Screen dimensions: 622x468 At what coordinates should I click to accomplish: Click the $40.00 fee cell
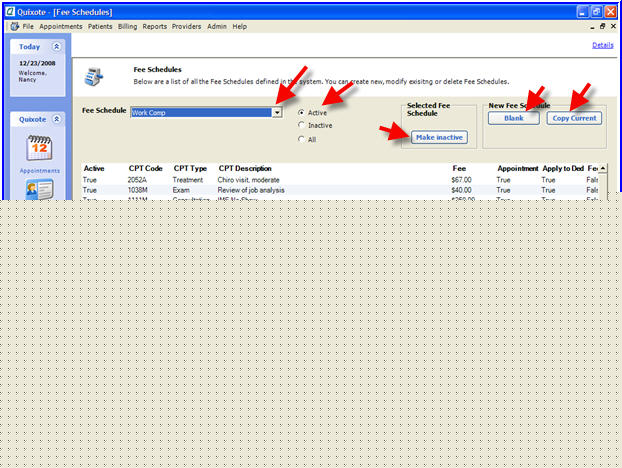click(x=461, y=190)
